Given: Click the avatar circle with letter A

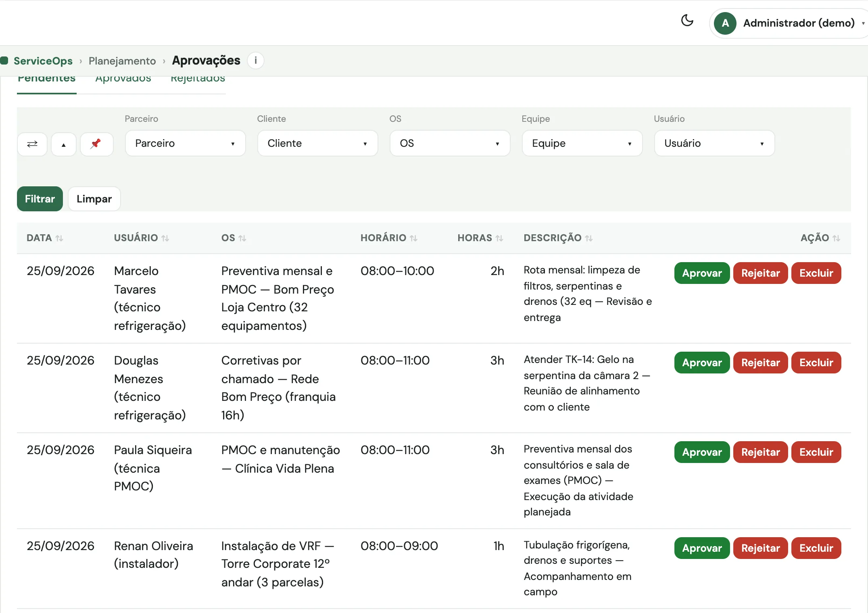Looking at the screenshot, I should [x=725, y=23].
